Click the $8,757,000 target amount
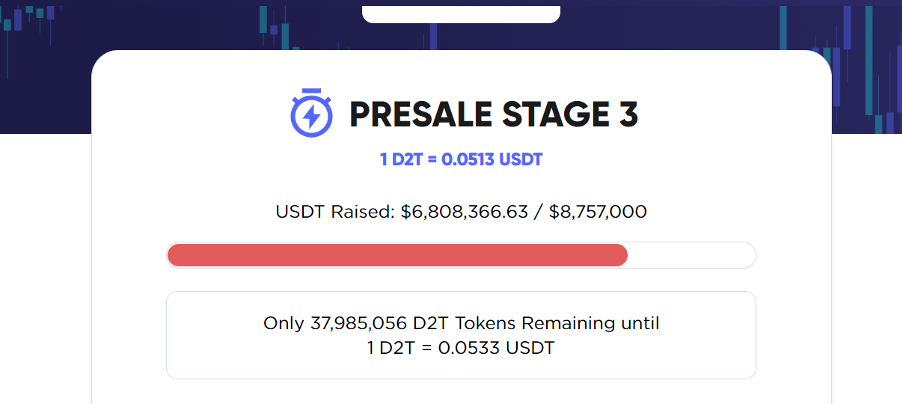 598,212
